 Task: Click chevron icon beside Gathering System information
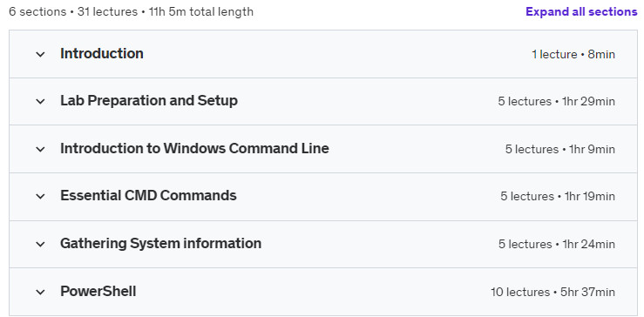pyautogui.click(x=40, y=245)
